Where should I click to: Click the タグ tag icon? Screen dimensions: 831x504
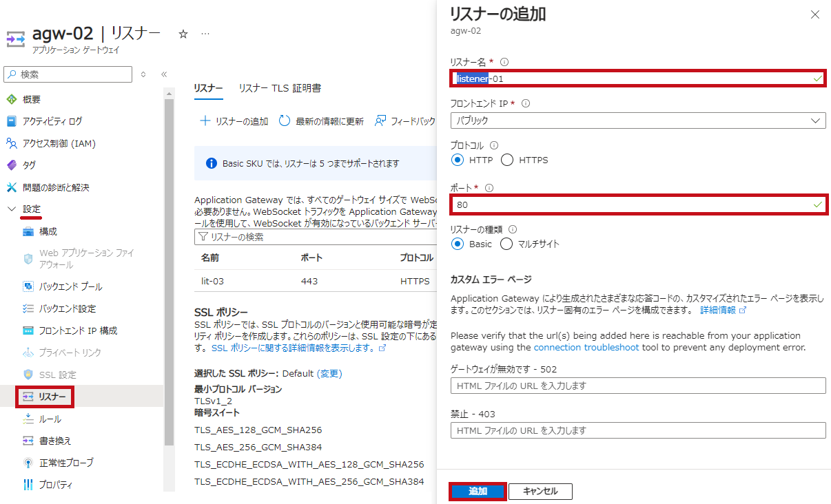click(11, 165)
